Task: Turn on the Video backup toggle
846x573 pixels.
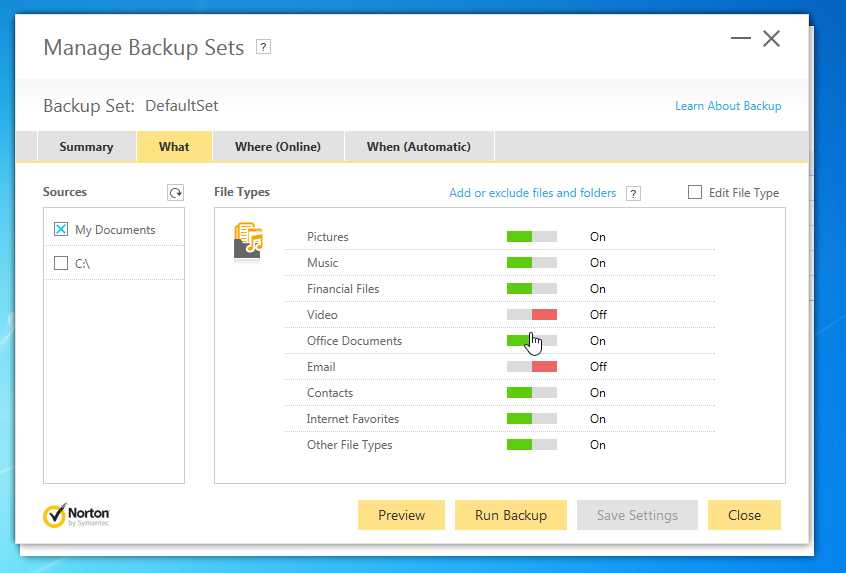Action: [531, 315]
